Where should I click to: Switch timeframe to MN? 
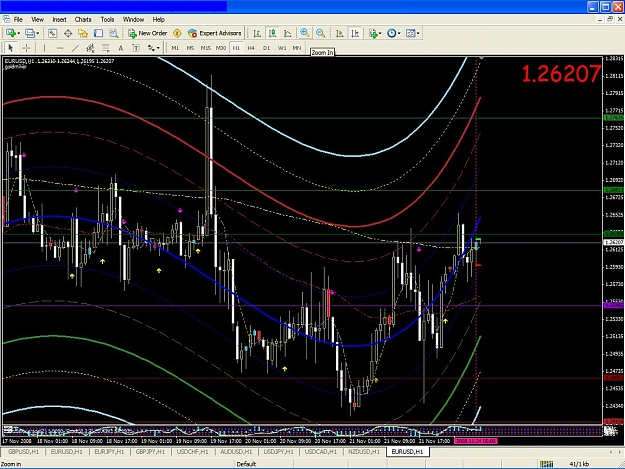tap(297, 48)
